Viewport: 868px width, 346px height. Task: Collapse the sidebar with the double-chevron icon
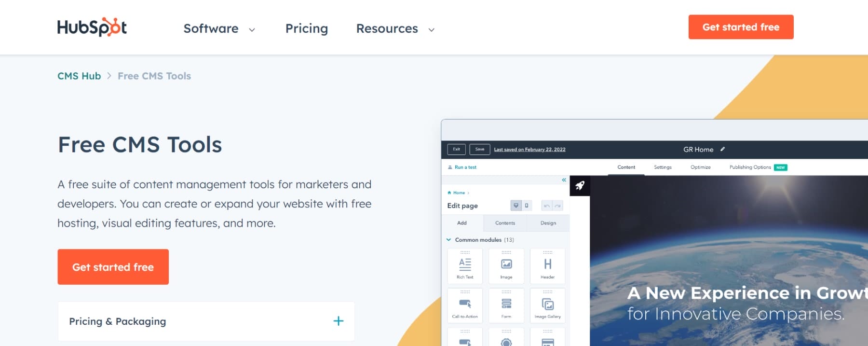pos(564,180)
